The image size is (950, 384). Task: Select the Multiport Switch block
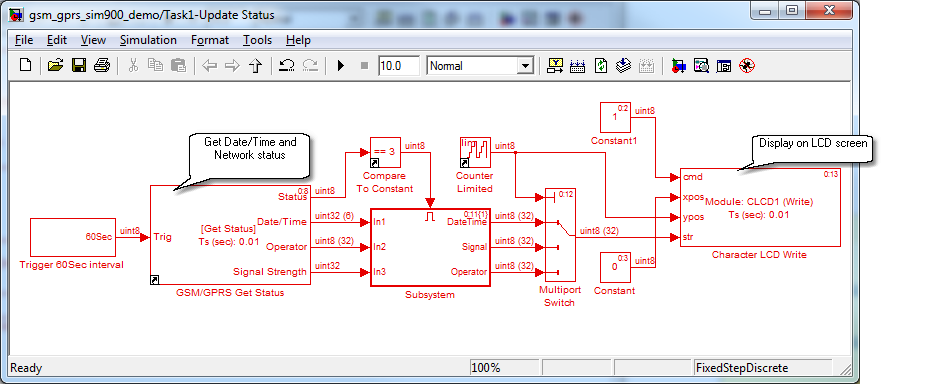point(559,234)
